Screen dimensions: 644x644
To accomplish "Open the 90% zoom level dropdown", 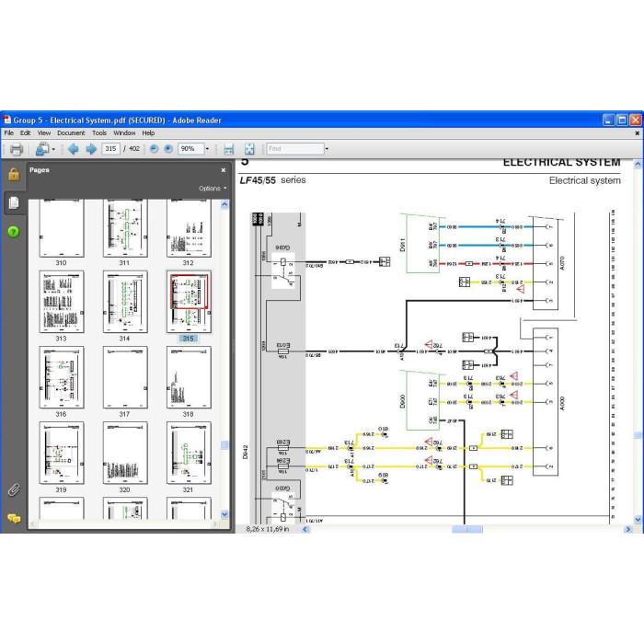I will 207,149.
